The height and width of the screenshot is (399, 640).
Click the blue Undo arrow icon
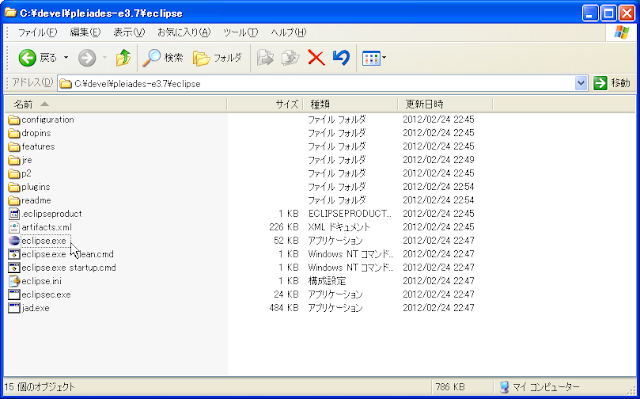(x=341, y=58)
